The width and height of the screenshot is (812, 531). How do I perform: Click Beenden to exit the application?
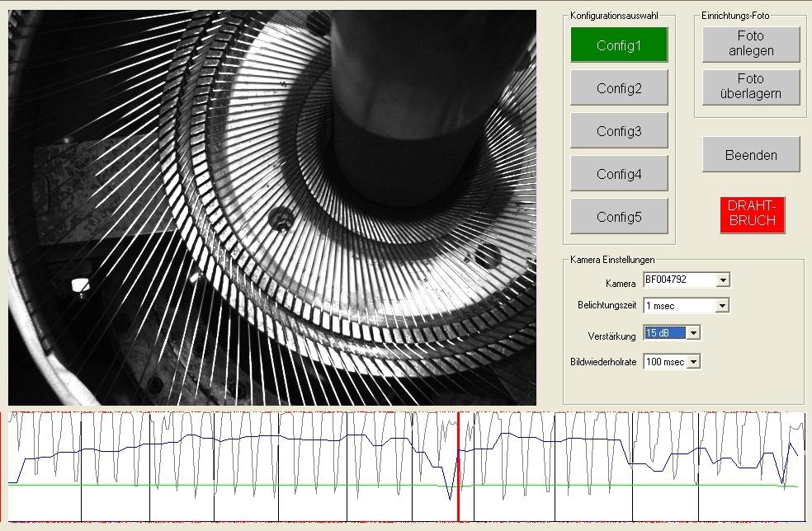pos(751,155)
